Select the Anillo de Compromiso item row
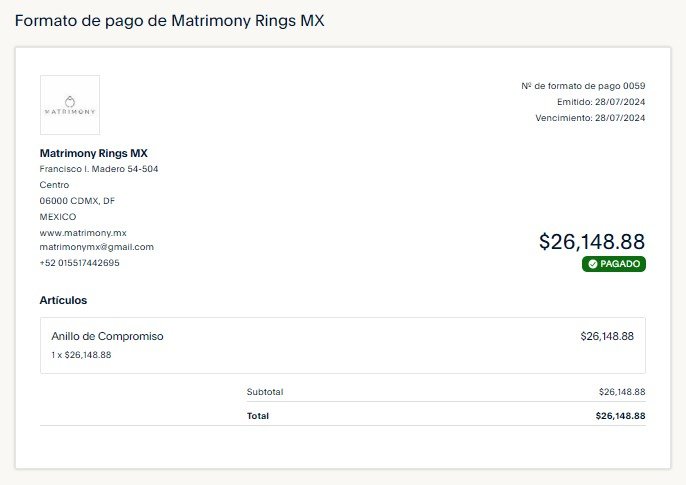This screenshot has width=686, height=485. (343, 345)
